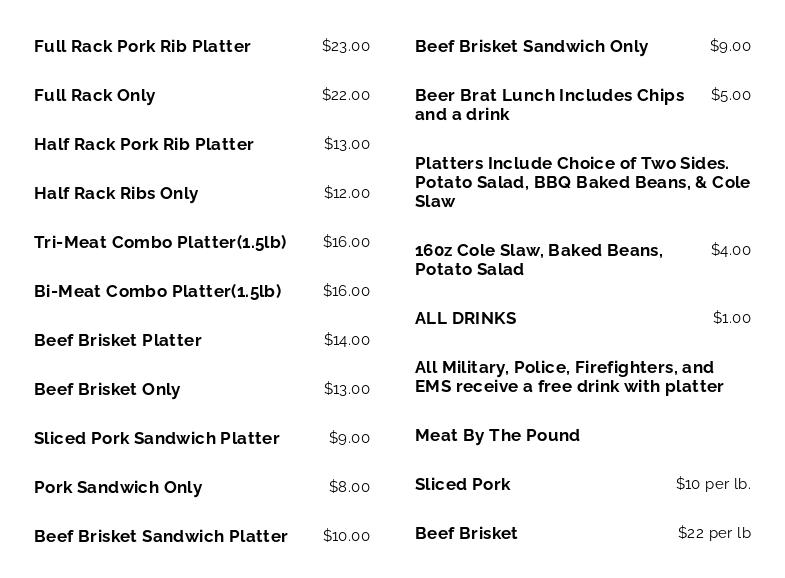Choose Beef Brisket Sandwich Platter
Viewport: 785px width, 578px height.
161,537
